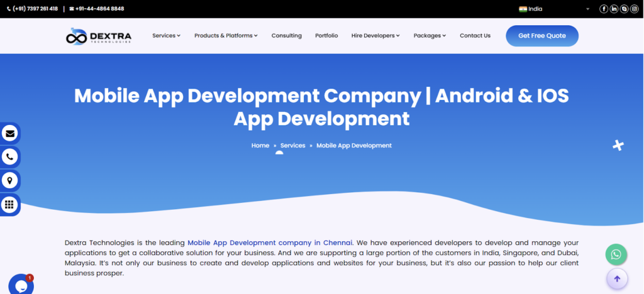Click the Dextra Technologies logo
This screenshot has height=294, width=644.
[x=99, y=36]
